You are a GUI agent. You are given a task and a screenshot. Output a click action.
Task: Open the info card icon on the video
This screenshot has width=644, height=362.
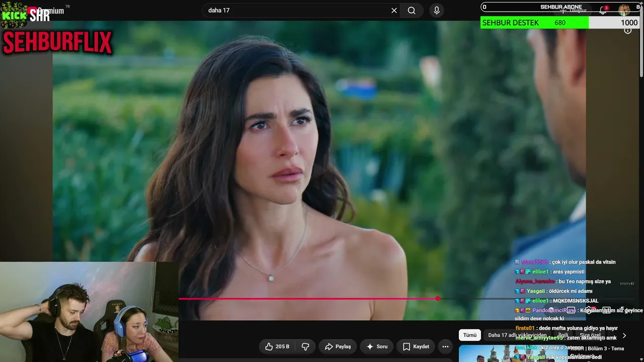(x=628, y=31)
